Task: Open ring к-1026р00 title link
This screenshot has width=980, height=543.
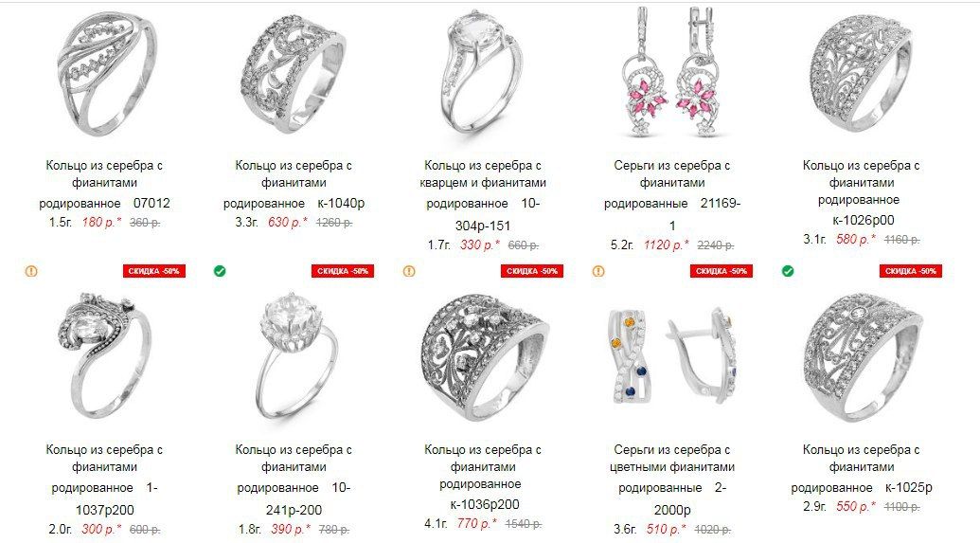Action: [x=861, y=192]
